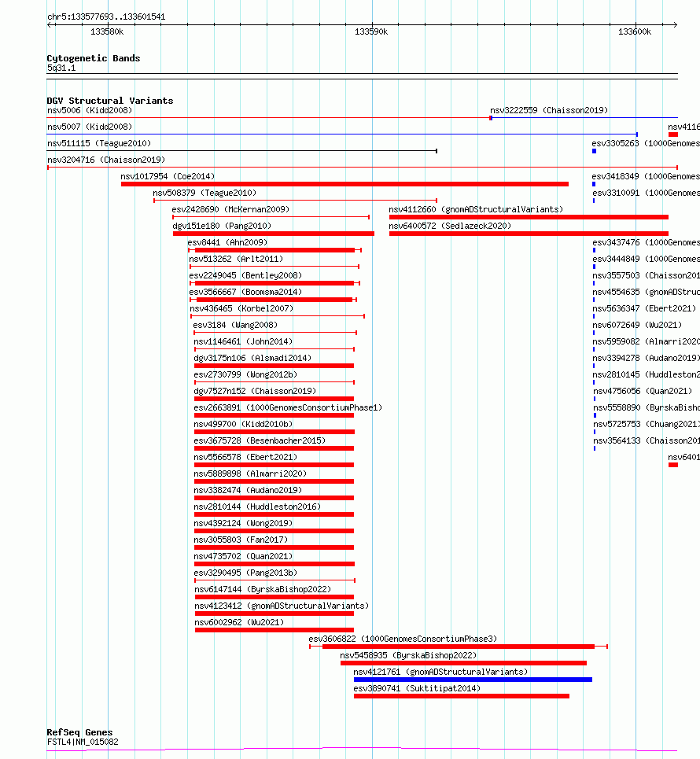The image size is (700, 759).
Task: Click nsv4735702 (Quan2021) label
Action: (x=243, y=556)
